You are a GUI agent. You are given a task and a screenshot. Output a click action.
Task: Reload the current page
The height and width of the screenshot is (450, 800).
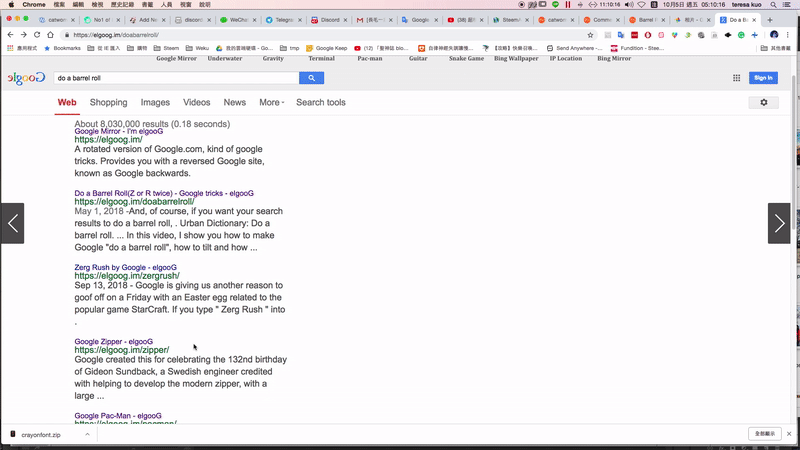(37, 35)
